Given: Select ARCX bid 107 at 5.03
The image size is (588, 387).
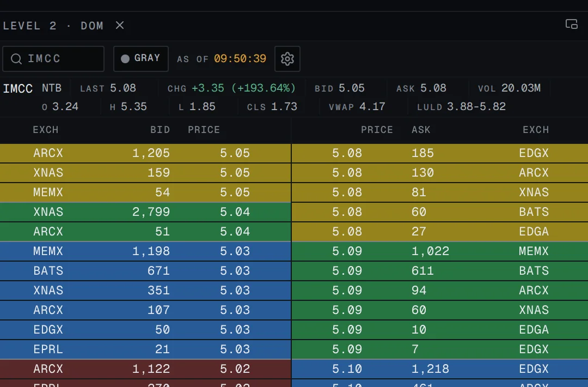Looking at the screenshot, I should click(145, 310).
